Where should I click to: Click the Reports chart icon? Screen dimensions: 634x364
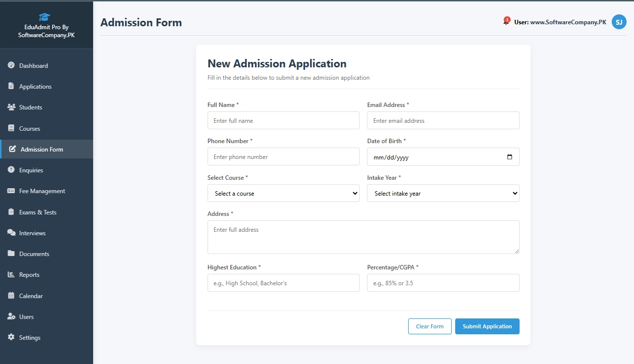(11, 274)
